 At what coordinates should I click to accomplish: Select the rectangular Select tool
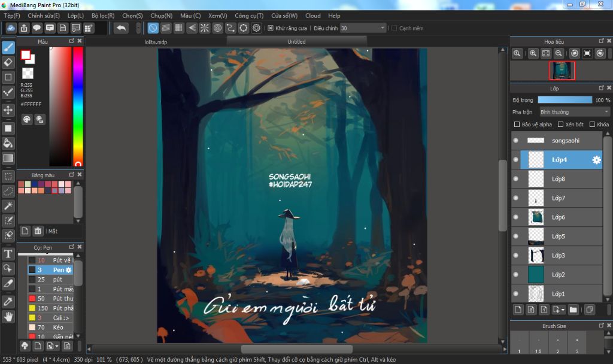8,177
